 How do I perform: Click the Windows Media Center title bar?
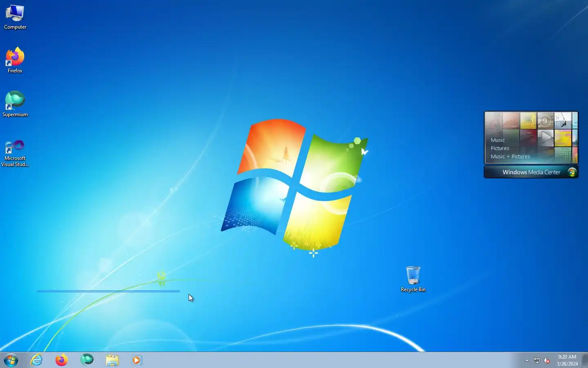(531, 172)
